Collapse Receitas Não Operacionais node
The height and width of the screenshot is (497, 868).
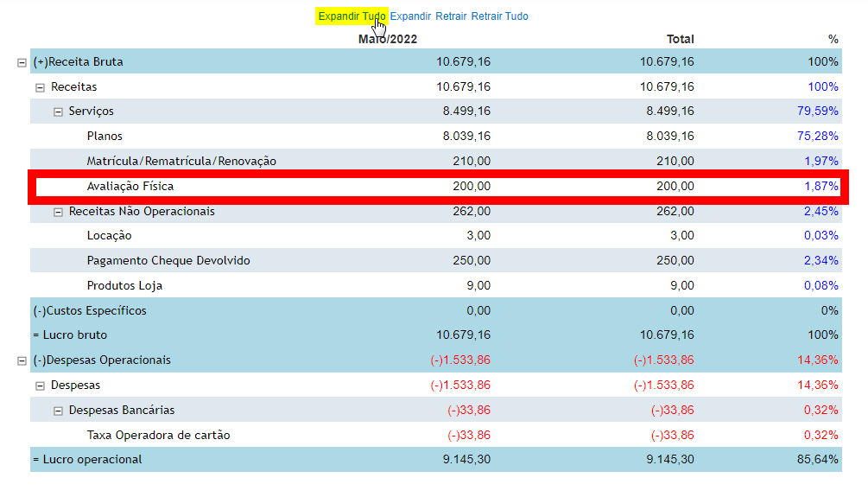pyautogui.click(x=58, y=212)
